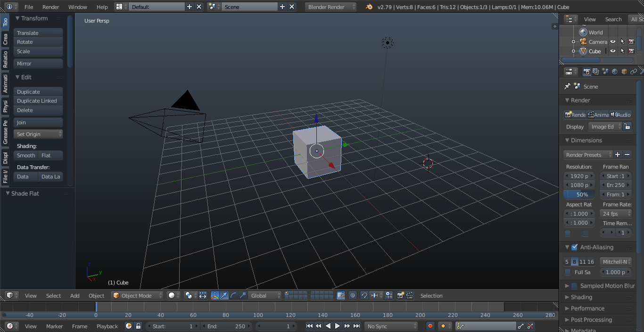
Task: Click the insert keyframes icon in timeline
Action: click(521, 326)
